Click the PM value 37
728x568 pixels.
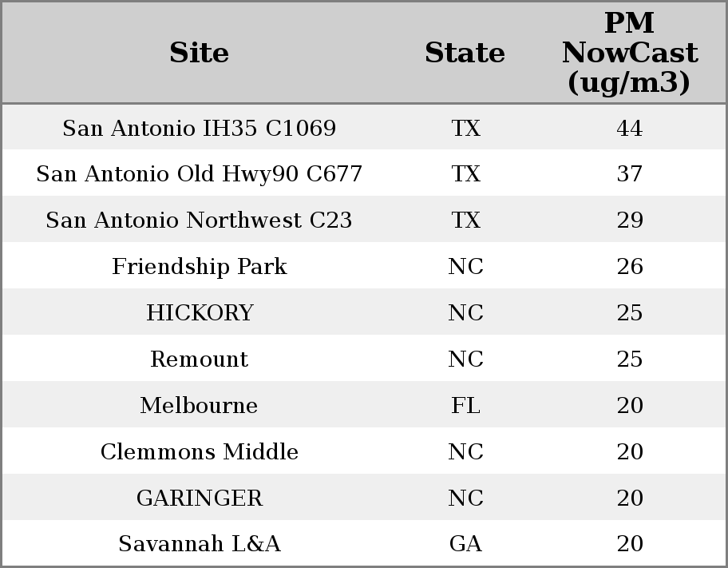click(x=629, y=174)
